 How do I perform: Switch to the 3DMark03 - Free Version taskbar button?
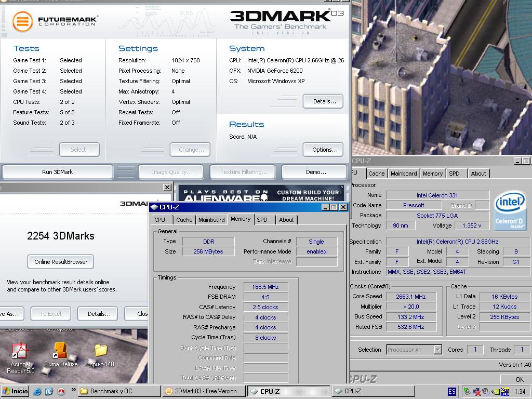point(204,391)
